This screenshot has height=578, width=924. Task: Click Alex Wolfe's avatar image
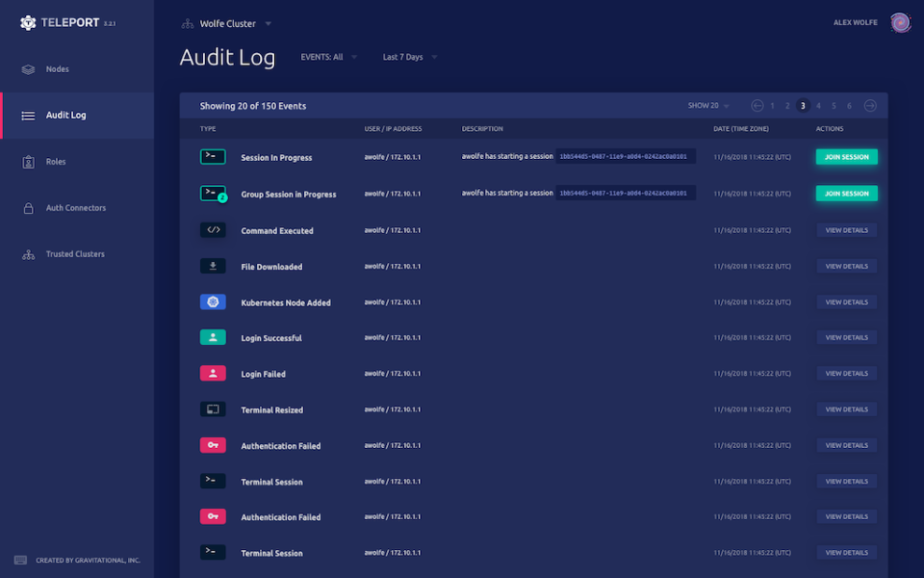(901, 22)
